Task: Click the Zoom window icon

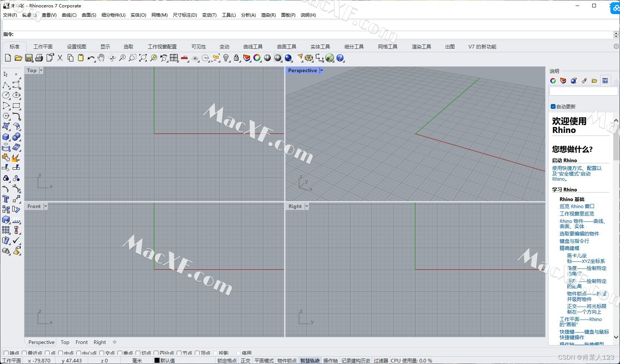Action: pos(132,58)
